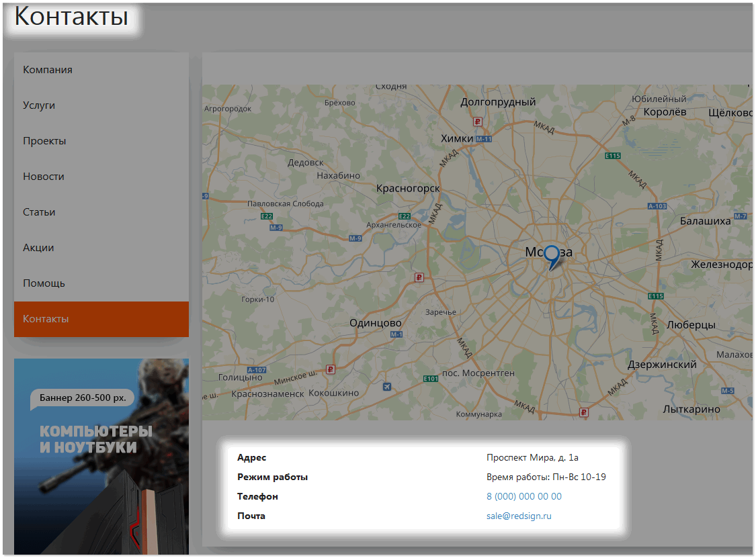Click the M-5 road sign near Лыткарино

[x=728, y=391]
